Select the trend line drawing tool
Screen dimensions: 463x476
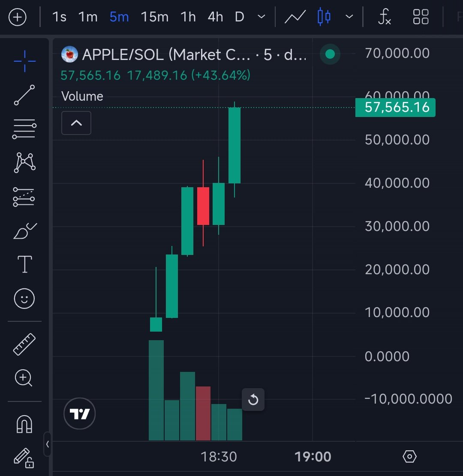point(24,95)
